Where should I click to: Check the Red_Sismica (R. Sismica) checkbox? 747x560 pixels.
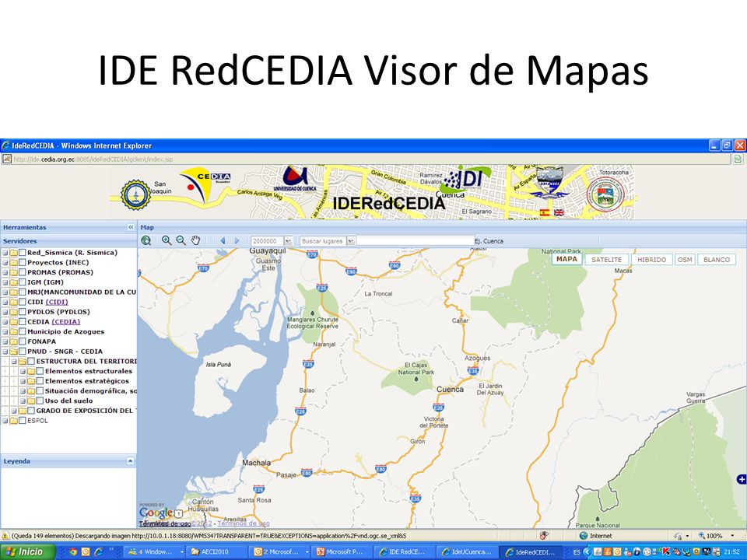pos(23,252)
